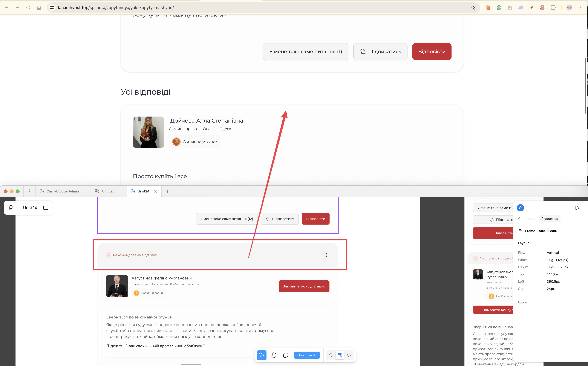Select the Comment bubble tool
The image size is (588, 366).
coord(286,355)
